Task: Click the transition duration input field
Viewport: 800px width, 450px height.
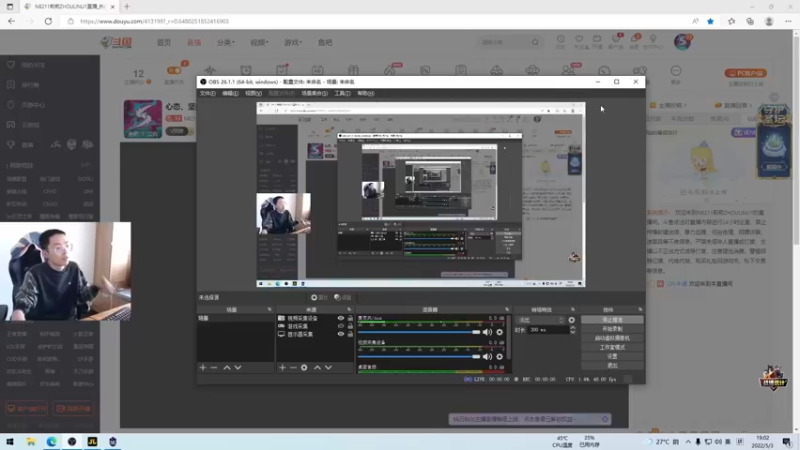Action: (x=548, y=330)
